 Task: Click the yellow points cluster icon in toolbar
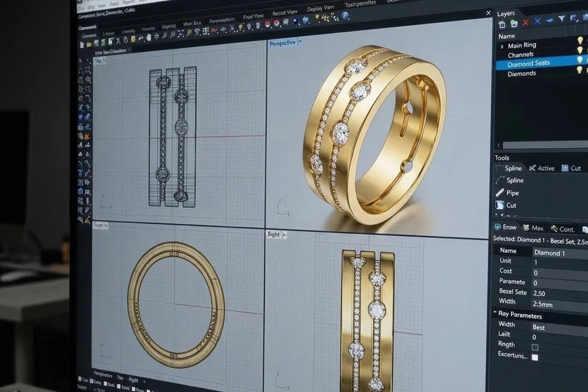pyautogui.click(x=325, y=17)
